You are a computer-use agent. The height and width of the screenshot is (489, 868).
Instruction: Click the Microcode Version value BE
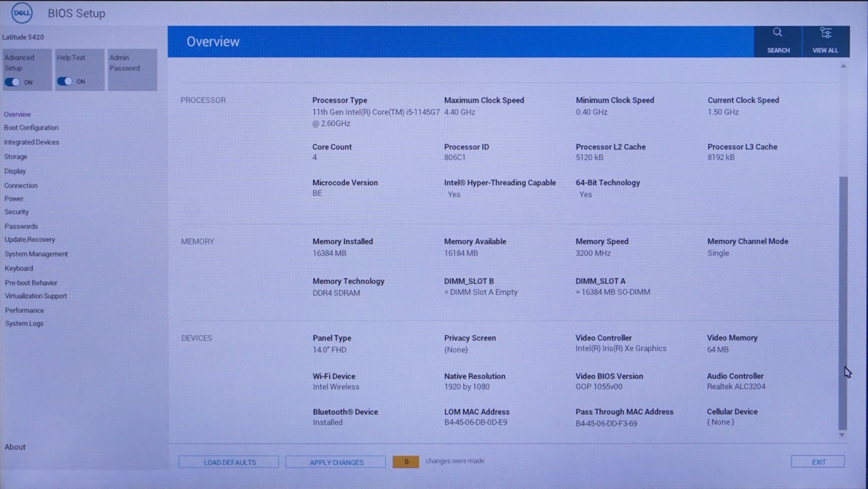click(x=317, y=194)
